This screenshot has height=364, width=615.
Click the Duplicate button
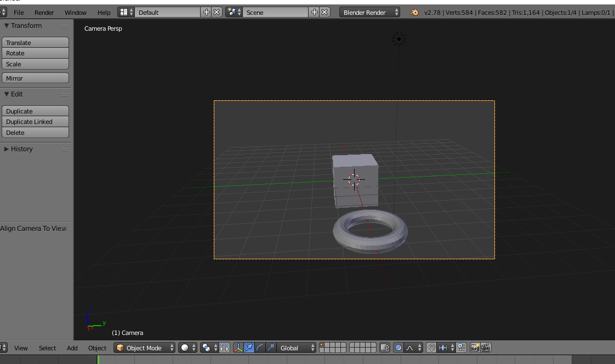tap(35, 111)
